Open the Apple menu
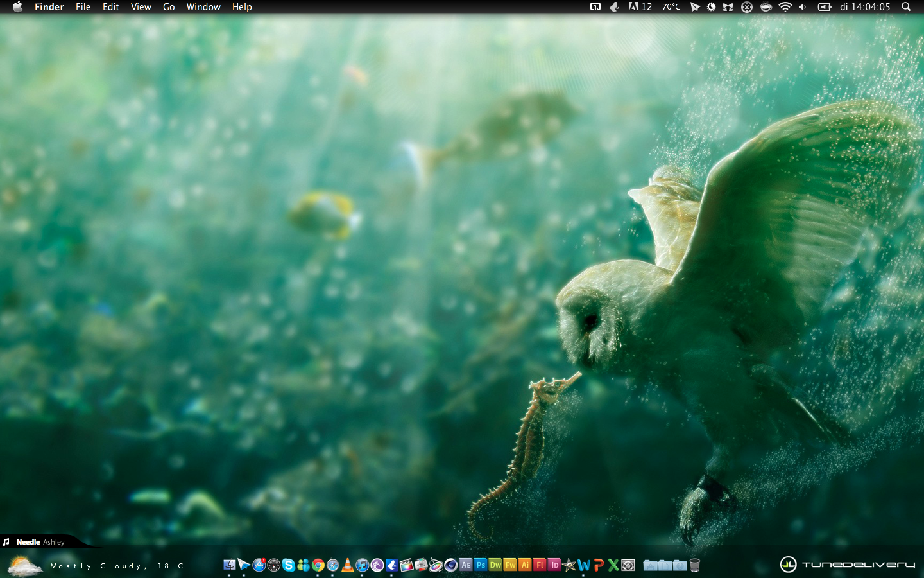This screenshot has height=578, width=924. [17, 7]
